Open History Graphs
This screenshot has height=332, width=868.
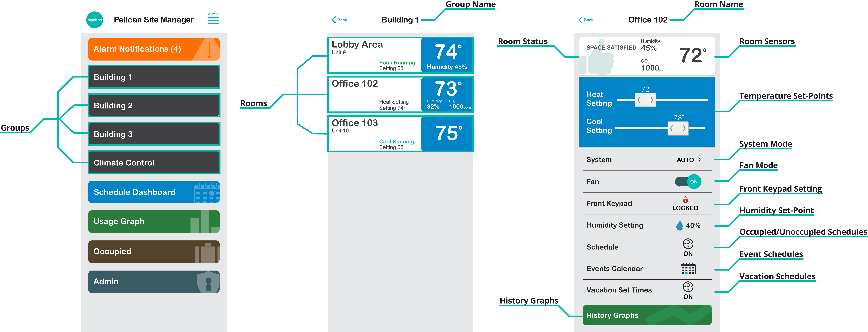647,315
